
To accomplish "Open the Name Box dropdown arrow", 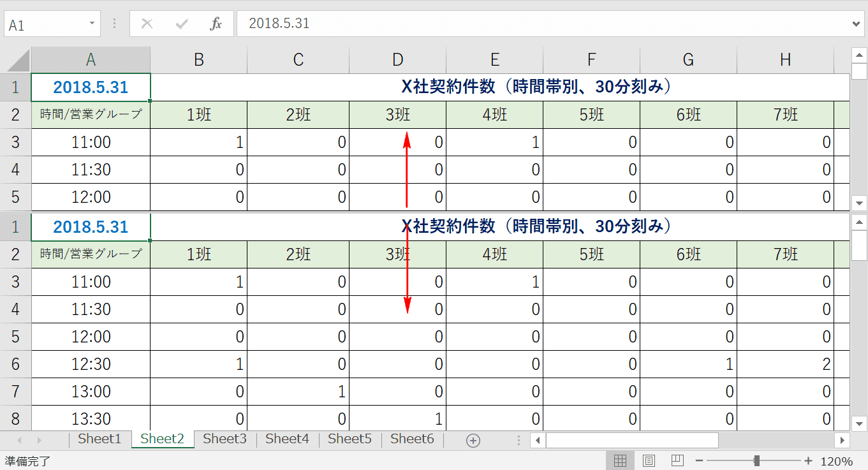I will [x=92, y=24].
